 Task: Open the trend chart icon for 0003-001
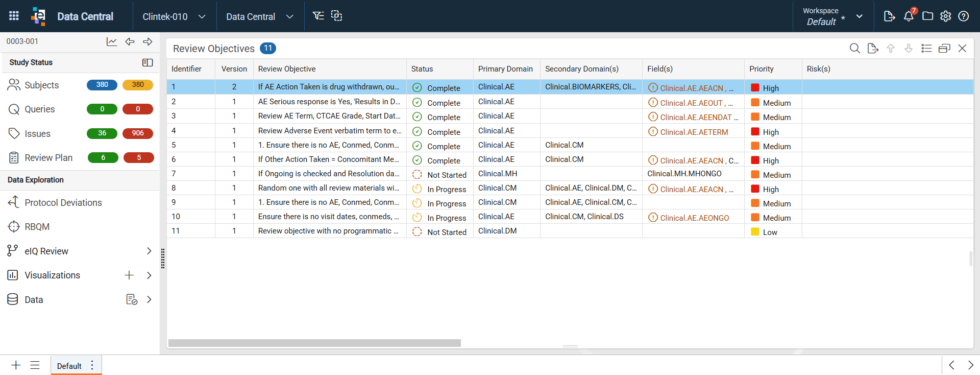[x=112, y=42]
